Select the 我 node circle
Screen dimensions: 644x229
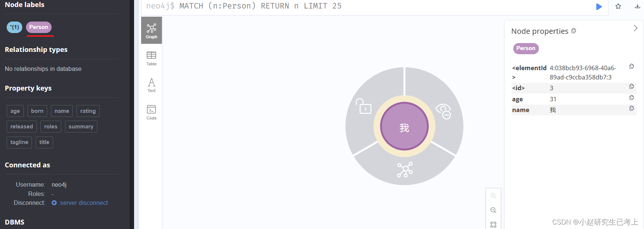click(x=404, y=127)
